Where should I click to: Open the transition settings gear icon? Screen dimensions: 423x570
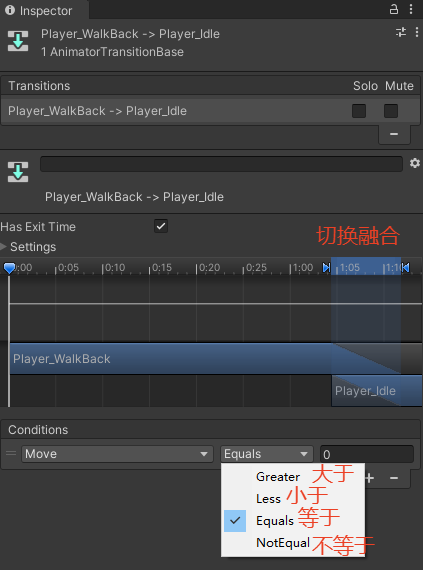coord(415,163)
